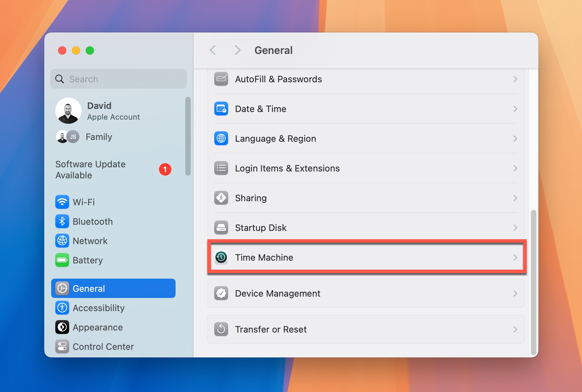This screenshot has height=392, width=582.
Task: Click the Bluetooth icon in sidebar
Action: click(x=62, y=222)
